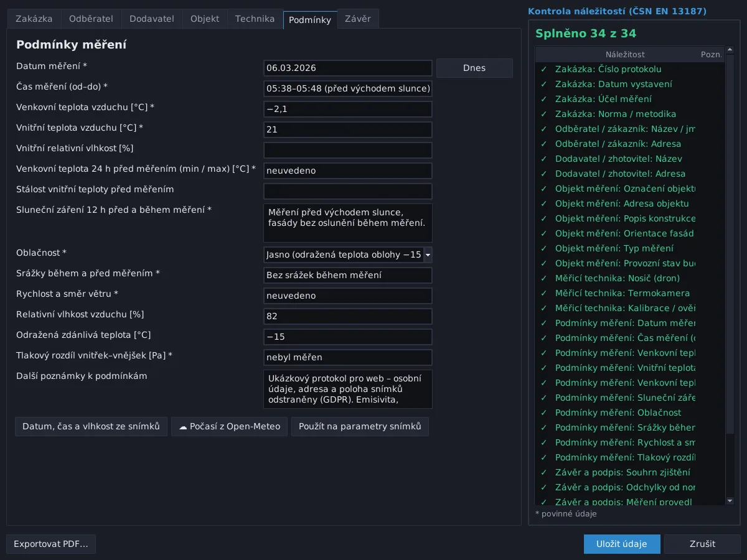Click the Zrušit button
The width and height of the screenshot is (747, 560).
coord(702,544)
